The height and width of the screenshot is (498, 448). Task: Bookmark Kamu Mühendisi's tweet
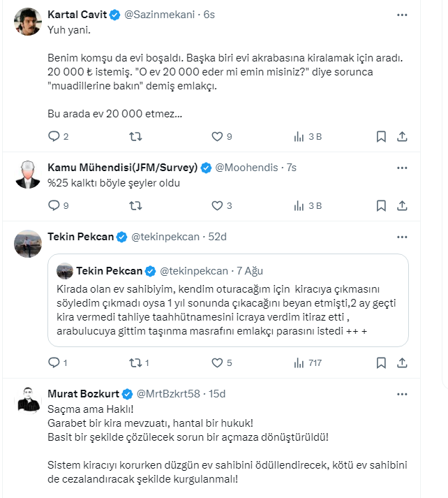pos(381,205)
